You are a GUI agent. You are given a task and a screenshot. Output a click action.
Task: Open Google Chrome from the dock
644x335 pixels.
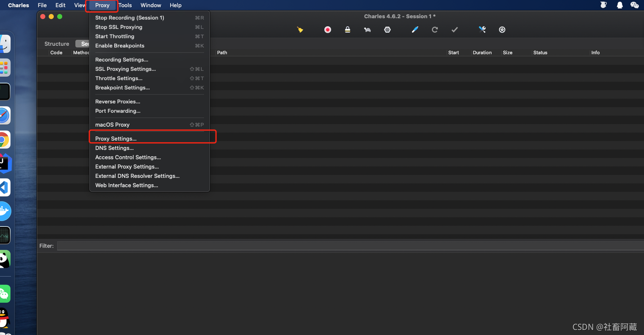point(5,139)
